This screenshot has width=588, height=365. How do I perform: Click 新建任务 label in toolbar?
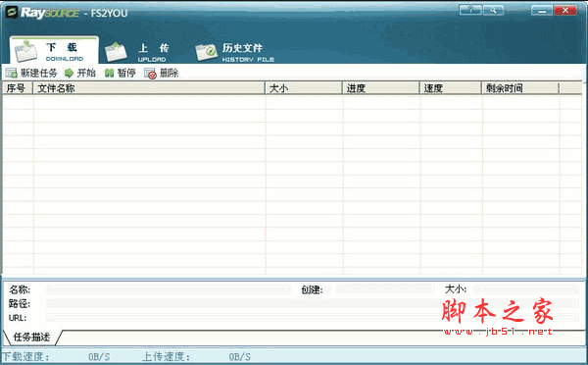click(x=38, y=73)
